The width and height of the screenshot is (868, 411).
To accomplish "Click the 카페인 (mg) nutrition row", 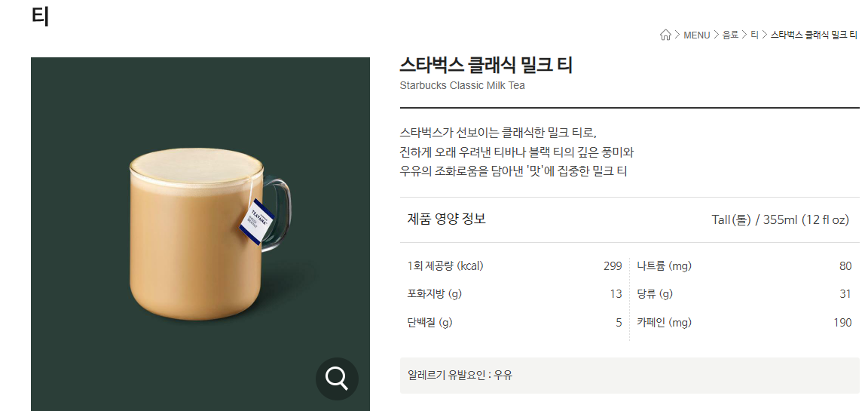I will point(744,322).
